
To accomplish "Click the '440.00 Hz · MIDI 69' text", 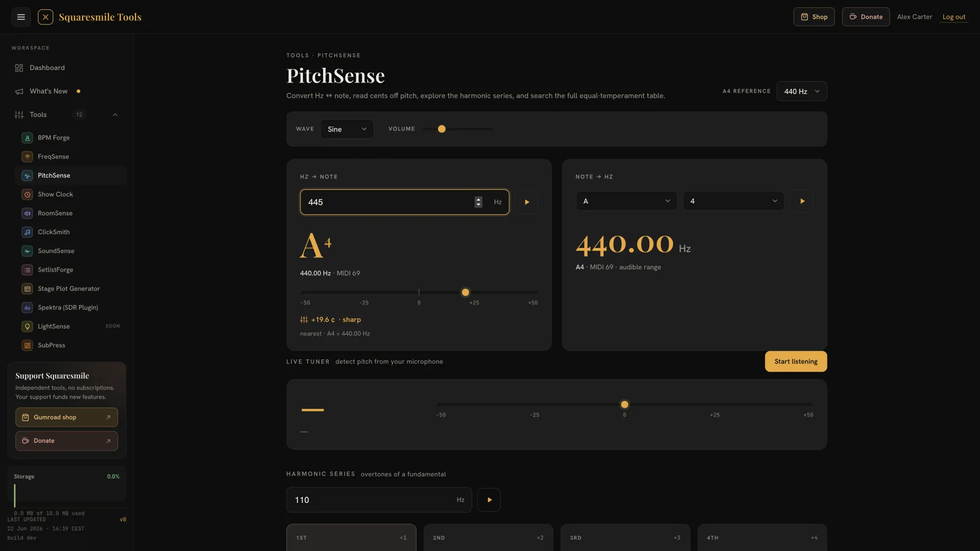I will point(330,273).
